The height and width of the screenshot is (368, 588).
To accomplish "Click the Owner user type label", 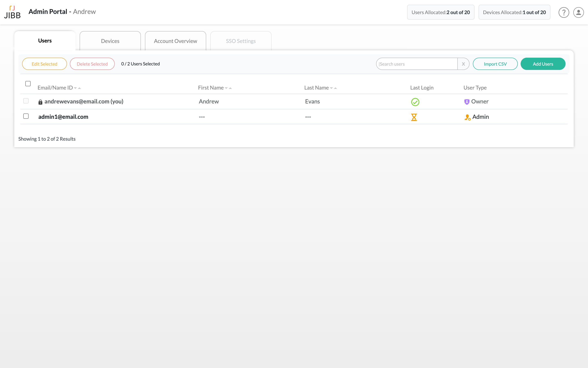I will tap(480, 101).
